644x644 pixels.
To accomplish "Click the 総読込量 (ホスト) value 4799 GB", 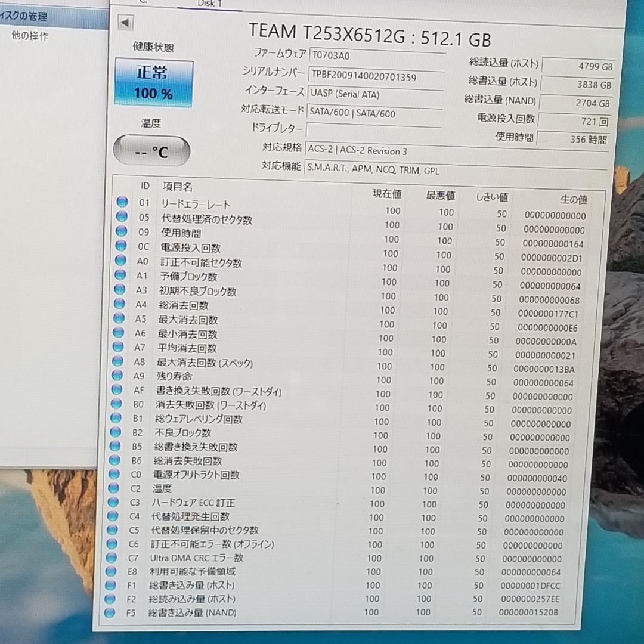I will [578, 66].
